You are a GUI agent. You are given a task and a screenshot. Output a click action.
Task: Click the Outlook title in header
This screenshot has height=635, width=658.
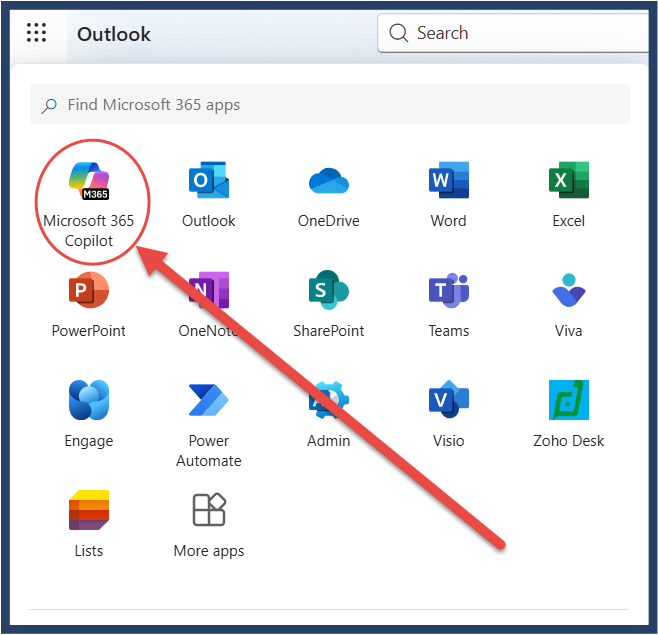[114, 34]
